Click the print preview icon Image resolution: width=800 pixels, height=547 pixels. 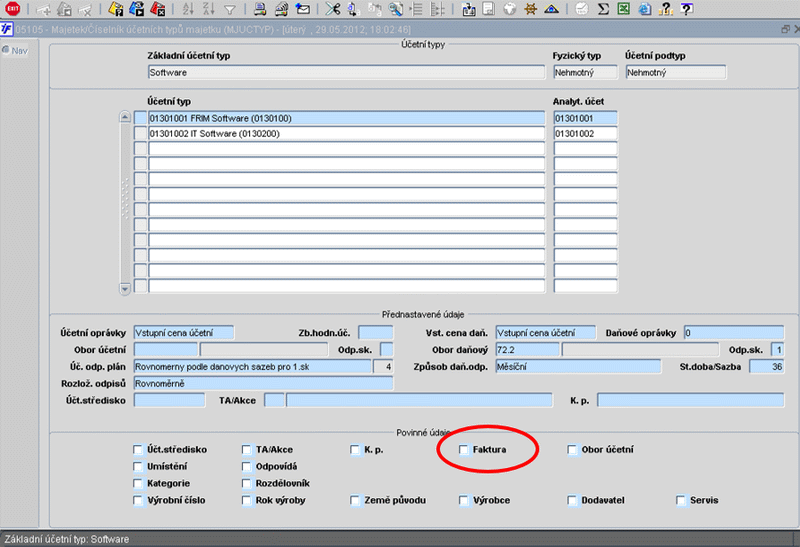(x=281, y=9)
